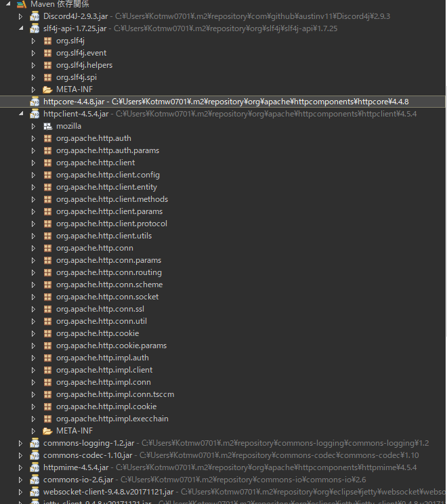447x504 pixels.
Task: Select org.apache.http.conn.util package
Action: click(x=101, y=321)
